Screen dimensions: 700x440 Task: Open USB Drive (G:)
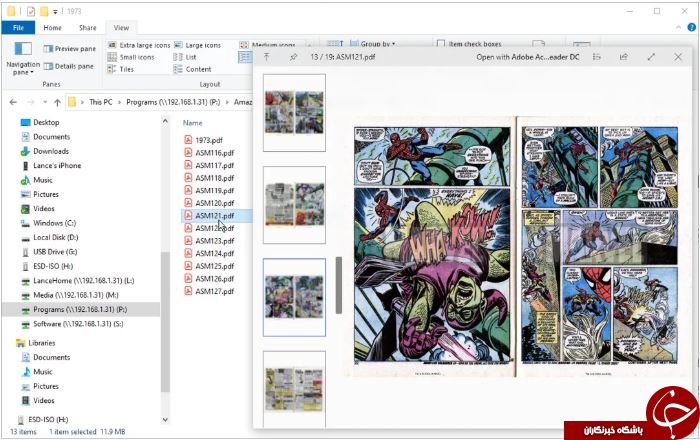click(x=49, y=252)
